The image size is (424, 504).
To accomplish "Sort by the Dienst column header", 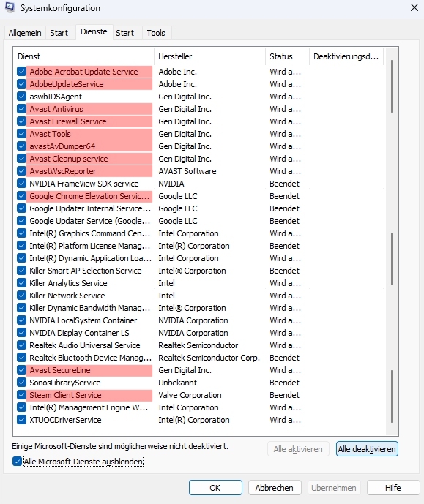I will click(x=83, y=56).
